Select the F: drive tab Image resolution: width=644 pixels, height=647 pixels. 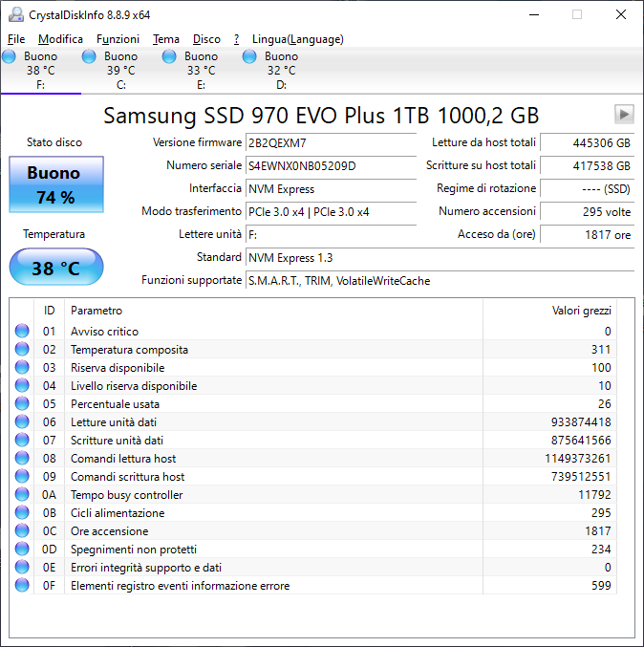click(x=40, y=71)
